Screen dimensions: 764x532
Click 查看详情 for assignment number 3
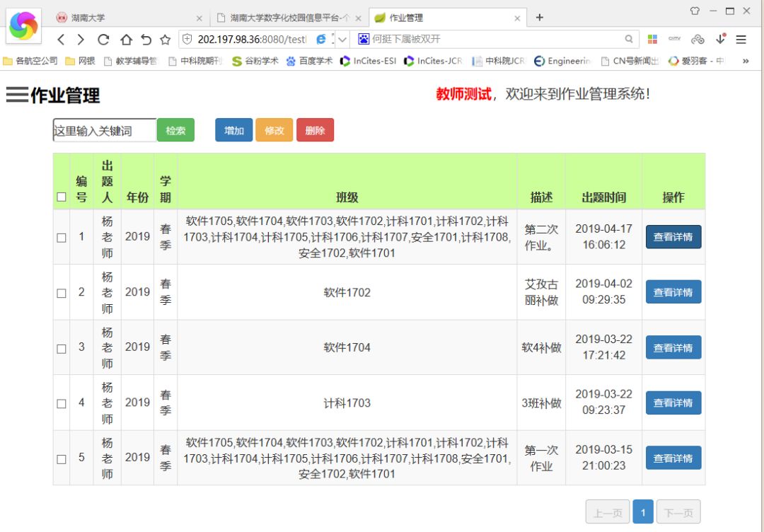673,348
